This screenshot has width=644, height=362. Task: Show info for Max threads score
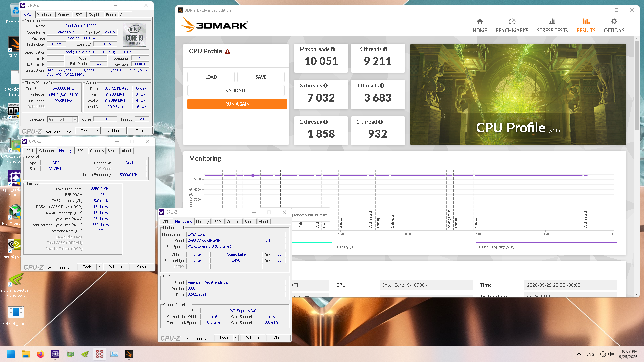pyautogui.click(x=333, y=49)
